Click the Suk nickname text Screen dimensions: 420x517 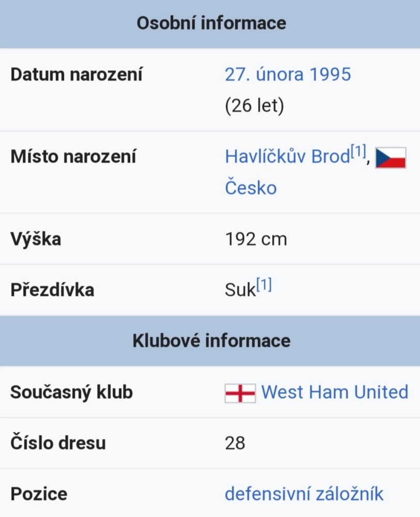point(240,290)
